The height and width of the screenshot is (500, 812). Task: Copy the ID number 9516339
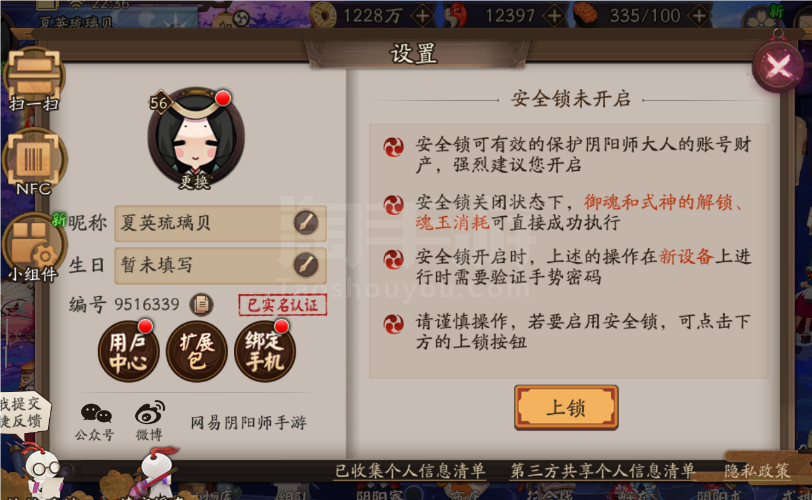click(x=201, y=304)
